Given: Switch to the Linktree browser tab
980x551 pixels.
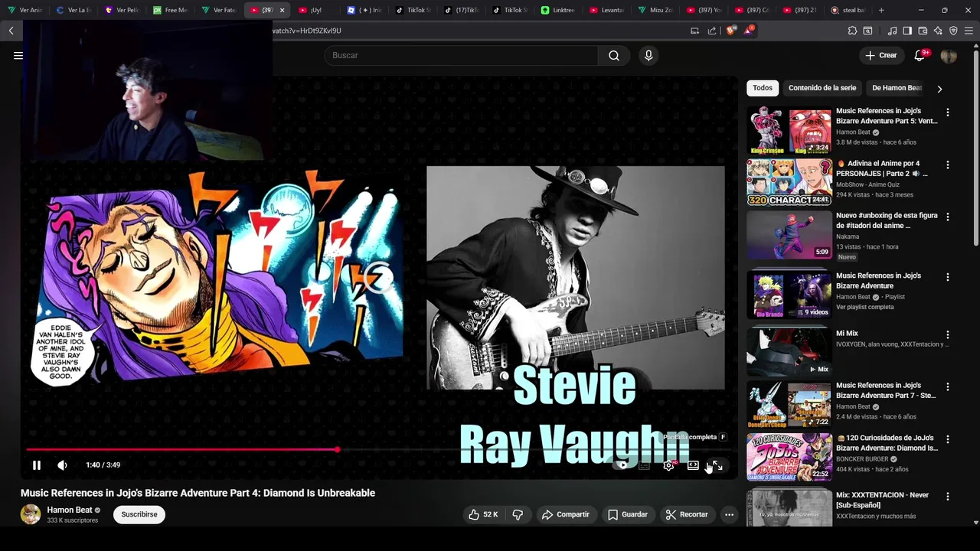Looking at the screenshot, I should point(557,10).
